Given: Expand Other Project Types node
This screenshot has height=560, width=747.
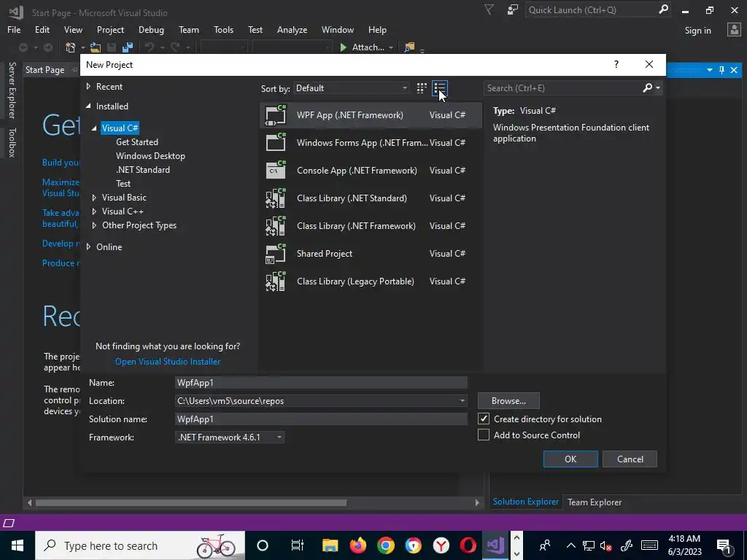Looking at the screenshot, I should coord(94,225).
